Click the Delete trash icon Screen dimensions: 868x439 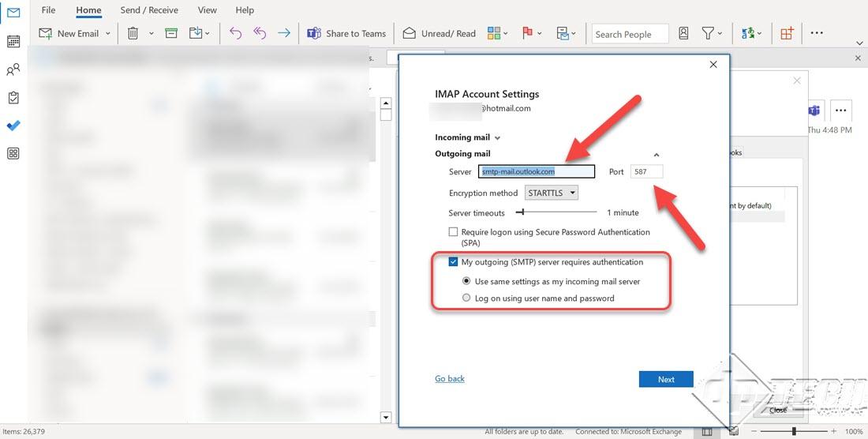click(133, 33)
